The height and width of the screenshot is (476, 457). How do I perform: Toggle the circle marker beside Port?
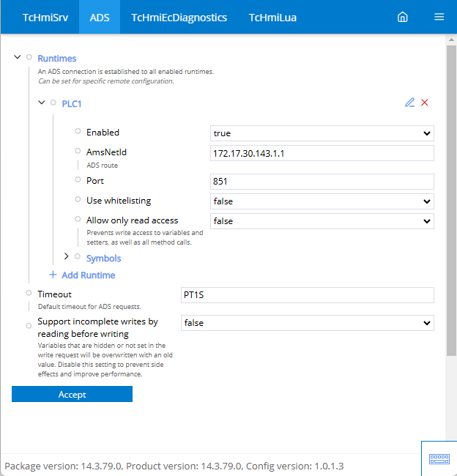78,179
